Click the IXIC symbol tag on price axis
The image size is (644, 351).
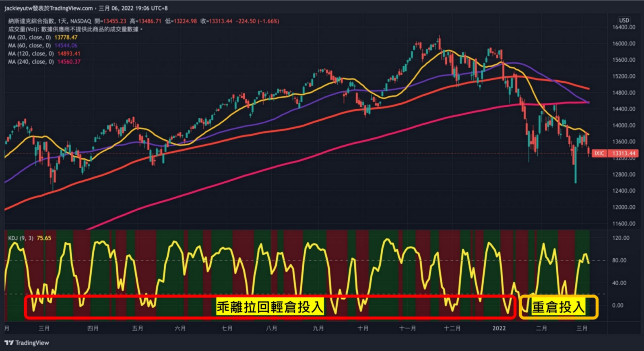click(599, 154)
